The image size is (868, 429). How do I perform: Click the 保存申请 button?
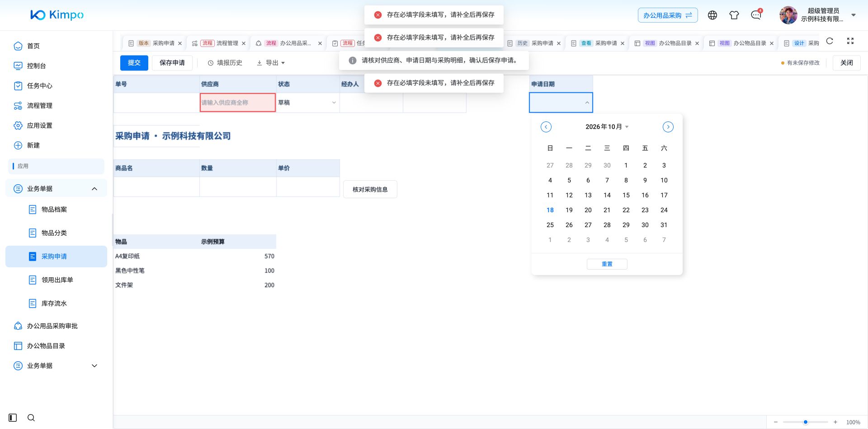[x=172, y=63]
